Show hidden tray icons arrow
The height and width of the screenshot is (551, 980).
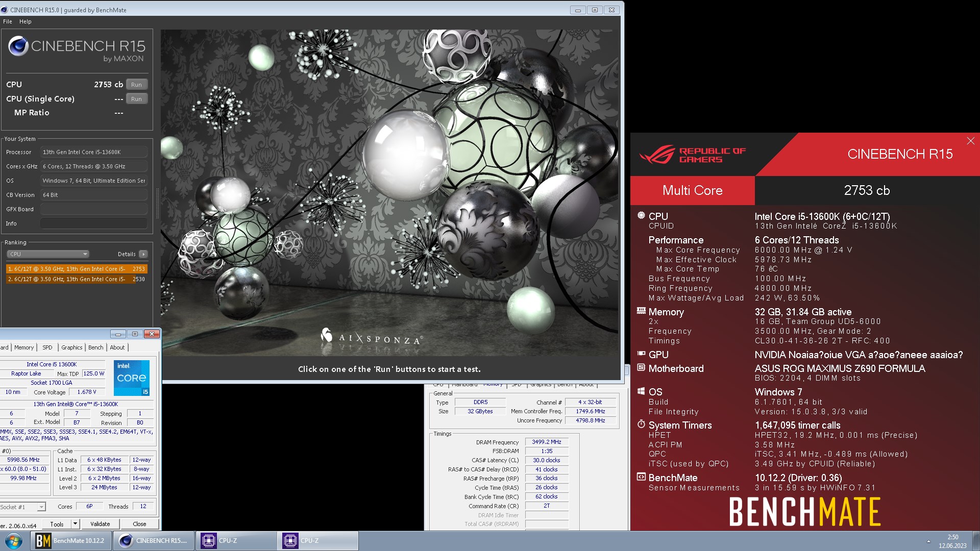click(x=928, y=541)
